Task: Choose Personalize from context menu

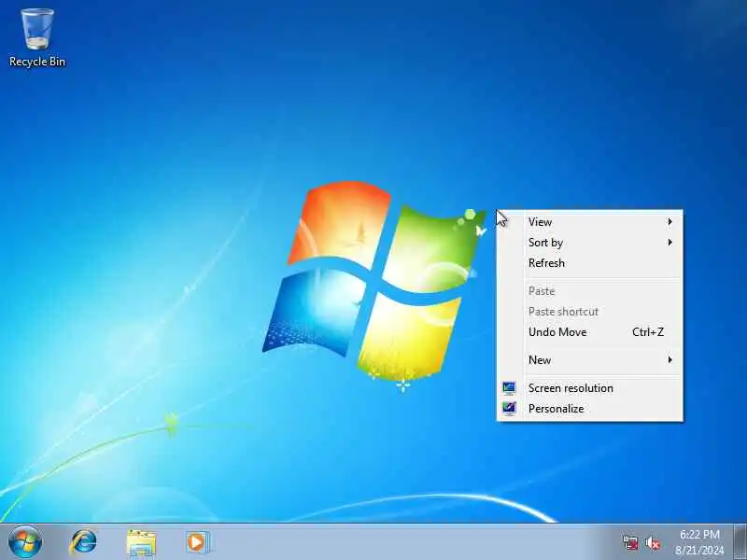Action: tap(590, 409)
